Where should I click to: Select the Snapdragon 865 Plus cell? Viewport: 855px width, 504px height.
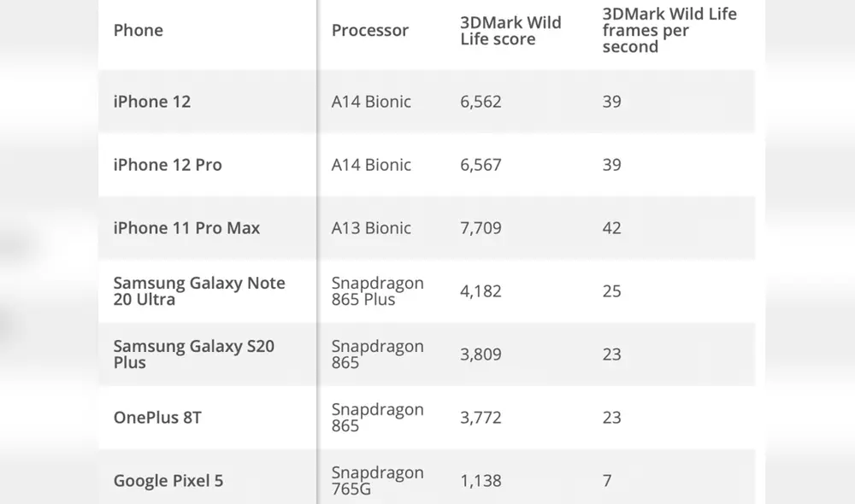tap(377, 291)
